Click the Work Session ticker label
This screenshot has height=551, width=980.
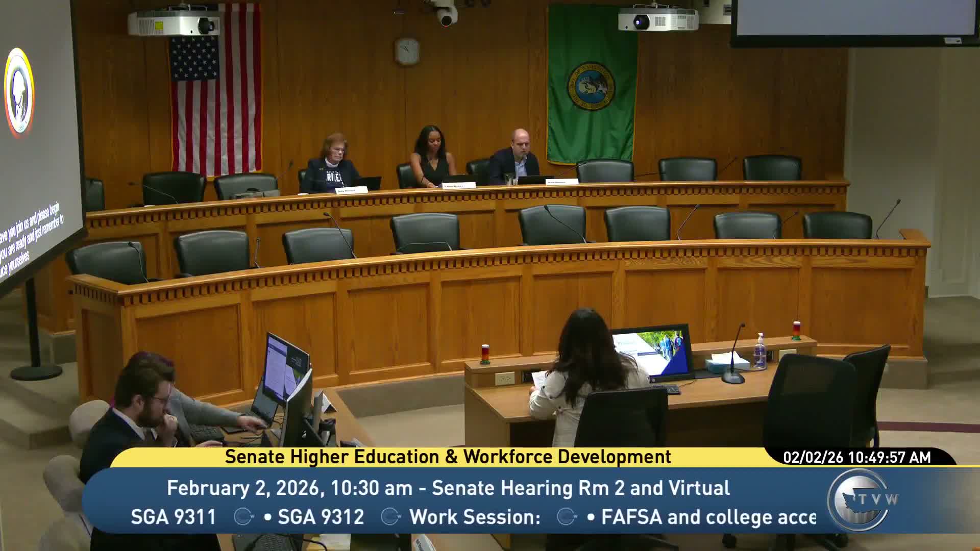475,517
